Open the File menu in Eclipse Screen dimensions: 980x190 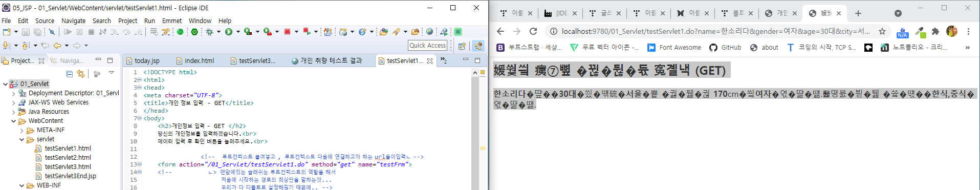tap(6, 20)
